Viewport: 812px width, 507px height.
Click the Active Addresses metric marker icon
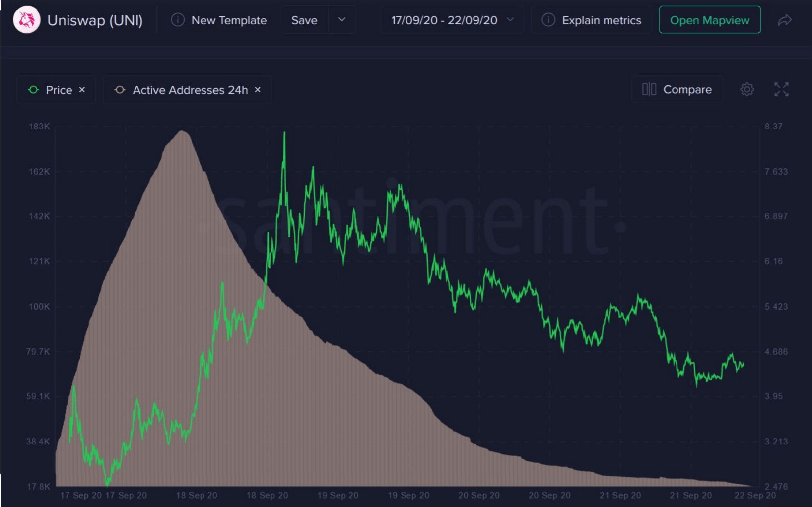120,90
